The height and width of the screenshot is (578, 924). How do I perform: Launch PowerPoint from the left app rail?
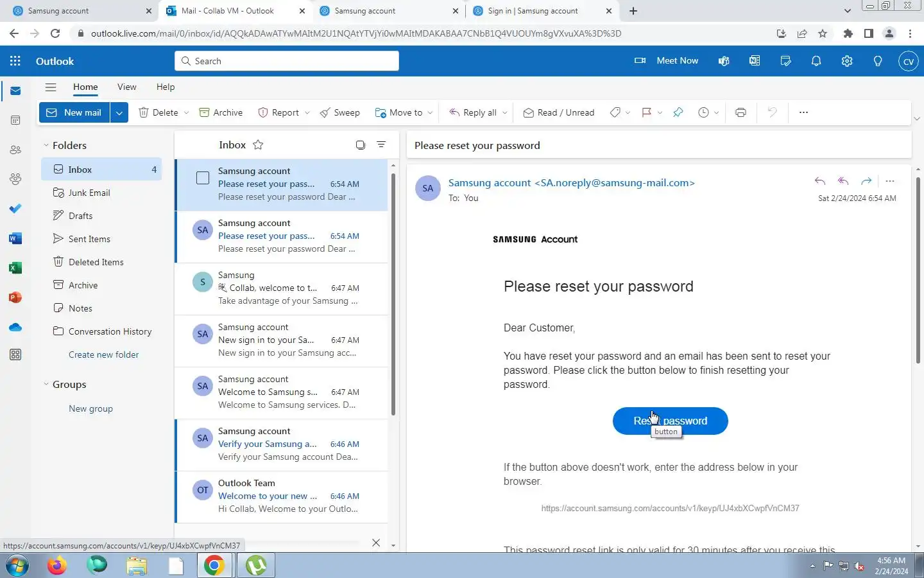tap(15, 297)
